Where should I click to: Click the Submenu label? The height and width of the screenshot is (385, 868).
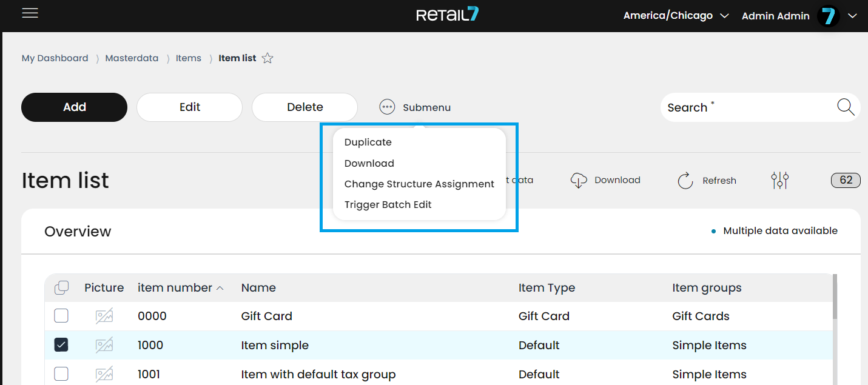[x=427, y=107]
